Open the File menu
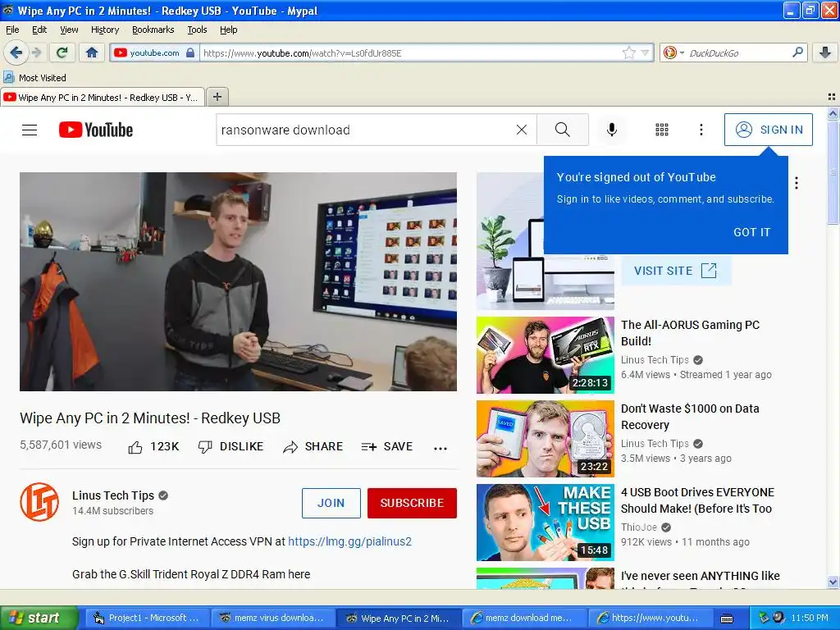This screenshot has width=840, height=630. 12,30
